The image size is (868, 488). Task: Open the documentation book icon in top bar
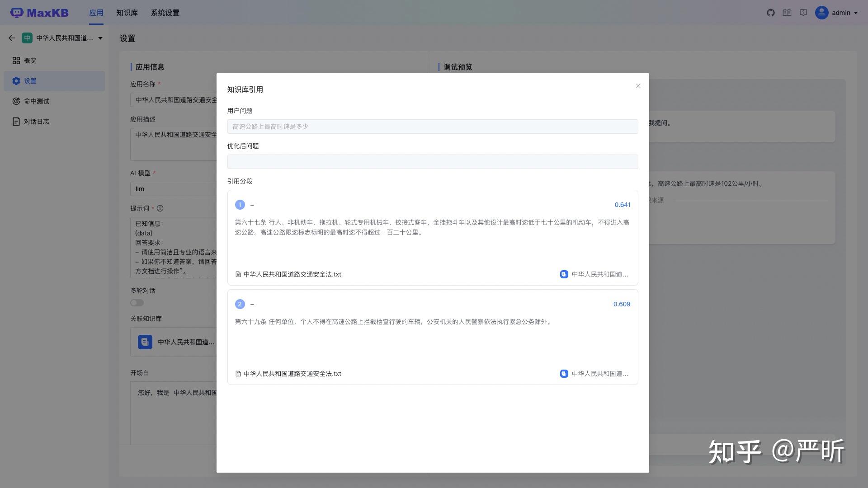coord(787,13)
